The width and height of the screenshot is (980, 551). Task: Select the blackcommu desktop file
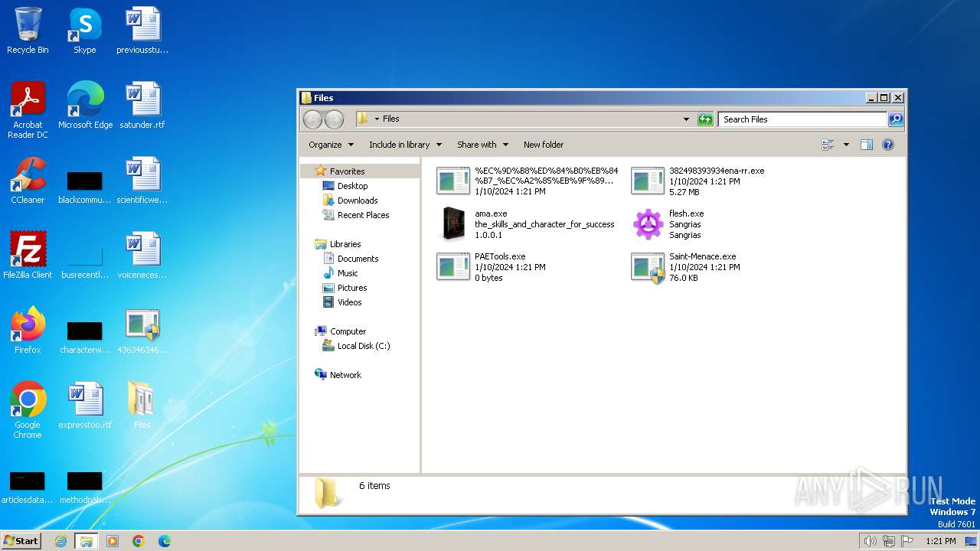click(x=85, y=185)
